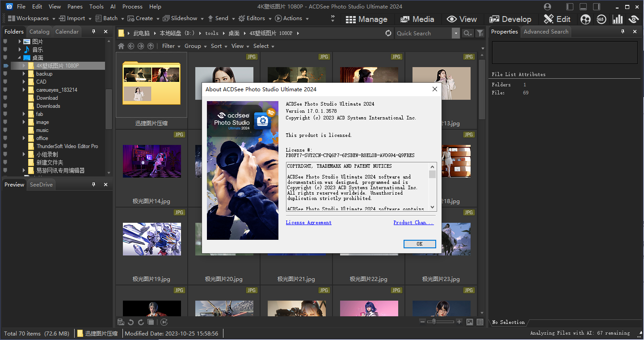Image resolution: width=644 pixels, height=340 pixels.
Task: Open the AI menu
Action: (113, 7)
